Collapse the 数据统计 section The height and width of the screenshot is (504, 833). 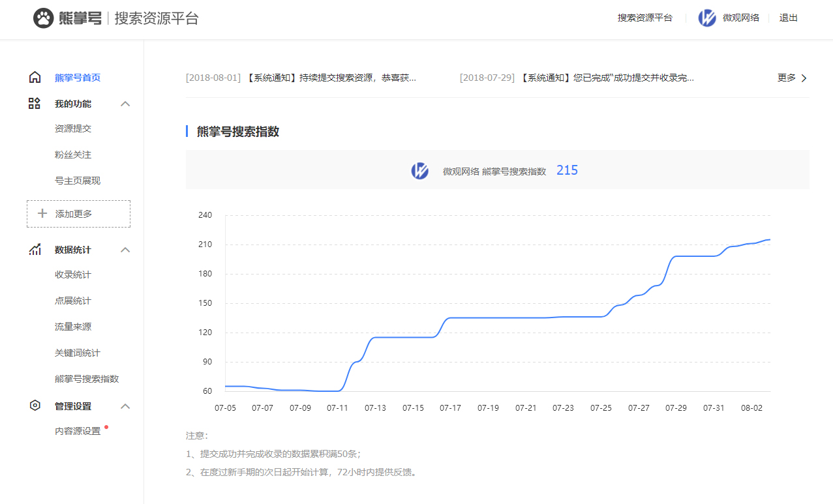pos(126,250)
